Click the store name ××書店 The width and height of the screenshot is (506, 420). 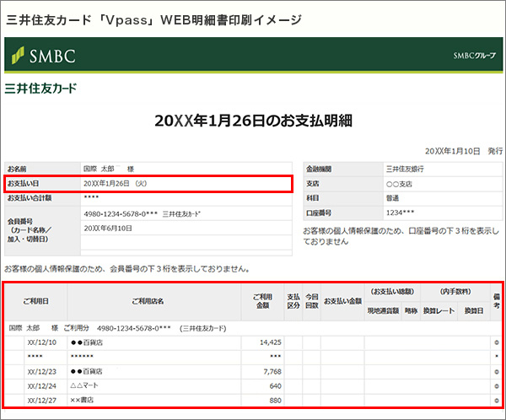coord(82,400)
